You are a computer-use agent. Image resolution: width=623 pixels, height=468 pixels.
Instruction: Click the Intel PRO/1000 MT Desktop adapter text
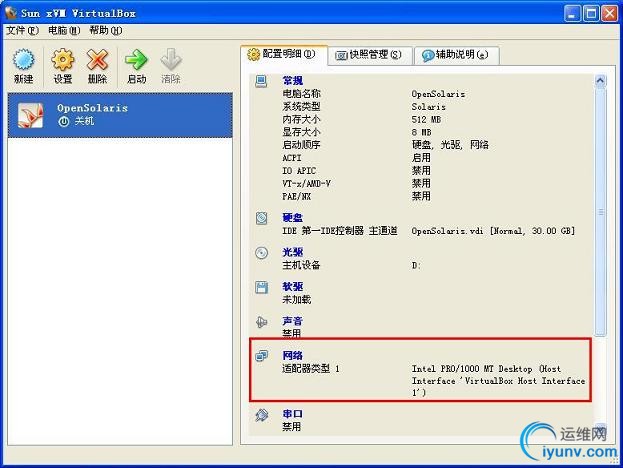click(x=498, y=381)
